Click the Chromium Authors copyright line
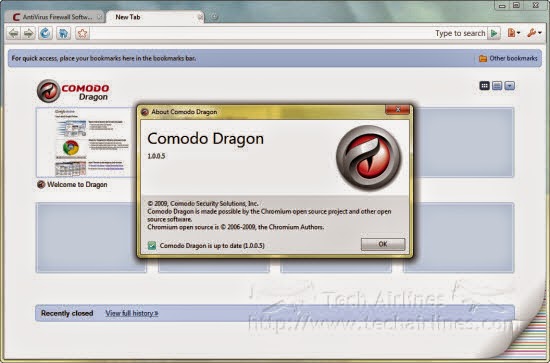 click(235, 227)
